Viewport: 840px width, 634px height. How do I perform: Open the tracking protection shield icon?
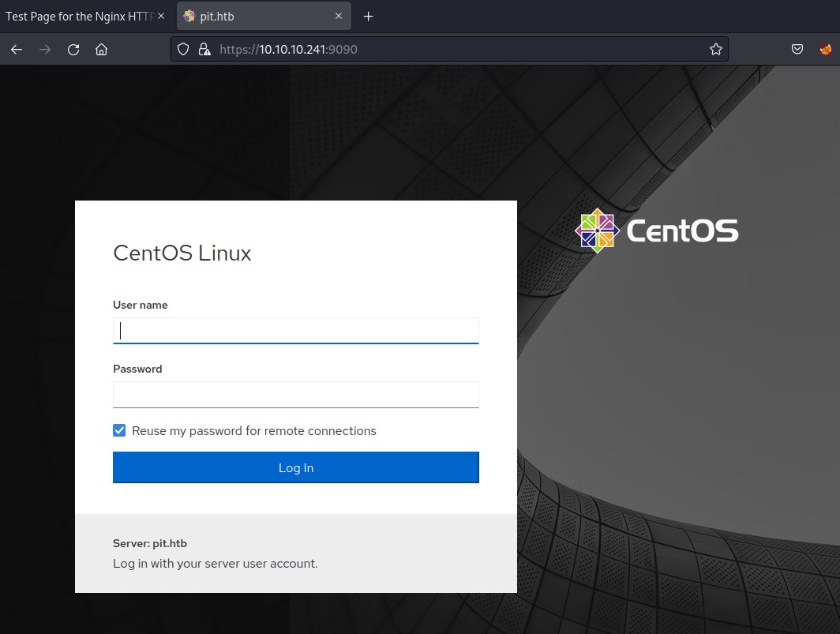[x=183, y=50]
